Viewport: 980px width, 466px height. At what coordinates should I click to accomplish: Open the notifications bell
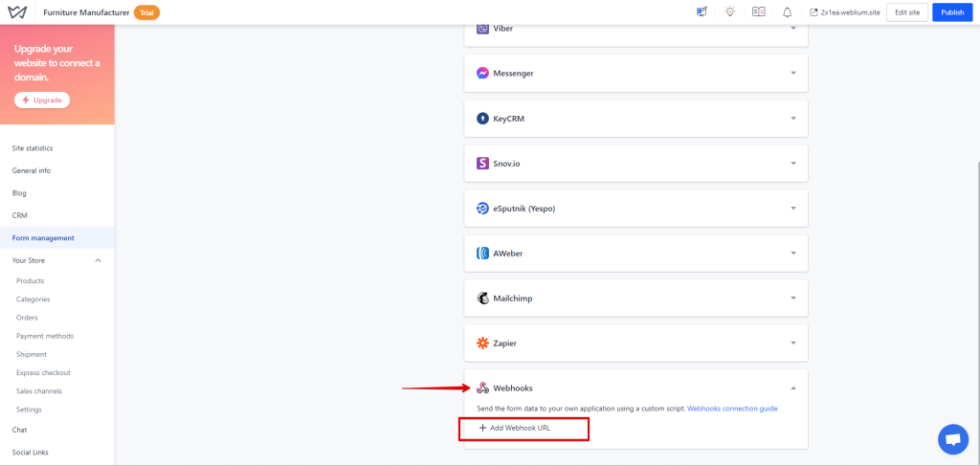787,12
